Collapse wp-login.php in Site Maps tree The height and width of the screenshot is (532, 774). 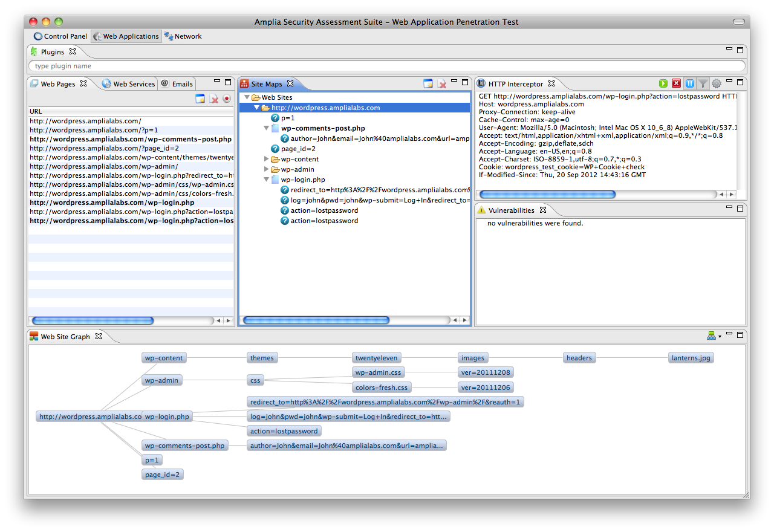pos(266,180)
